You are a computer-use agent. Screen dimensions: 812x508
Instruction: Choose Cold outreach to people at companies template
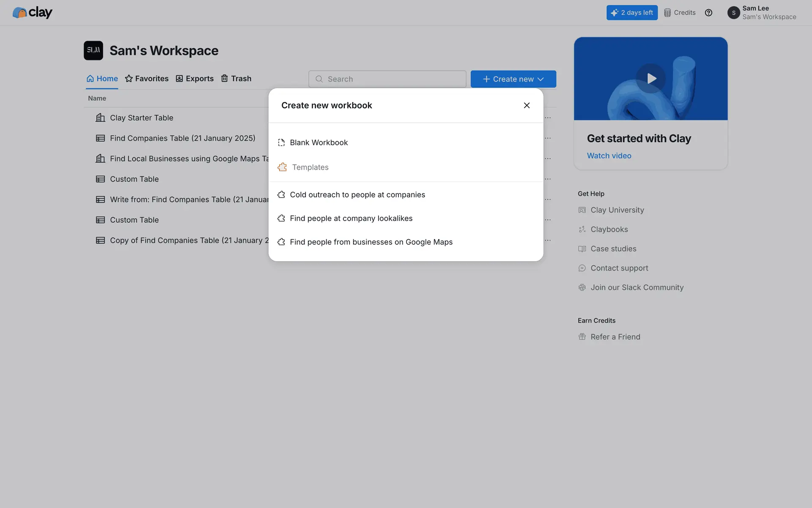point(357,195)
